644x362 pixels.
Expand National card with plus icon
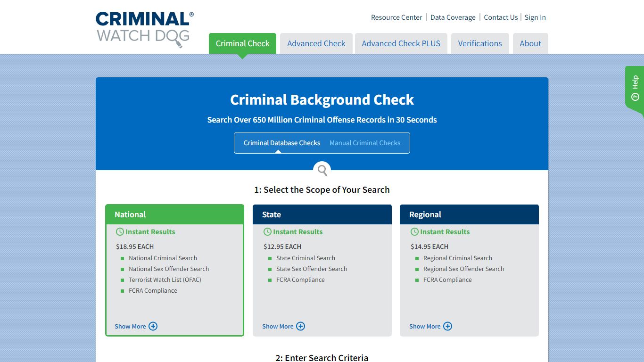coord(153,326)
